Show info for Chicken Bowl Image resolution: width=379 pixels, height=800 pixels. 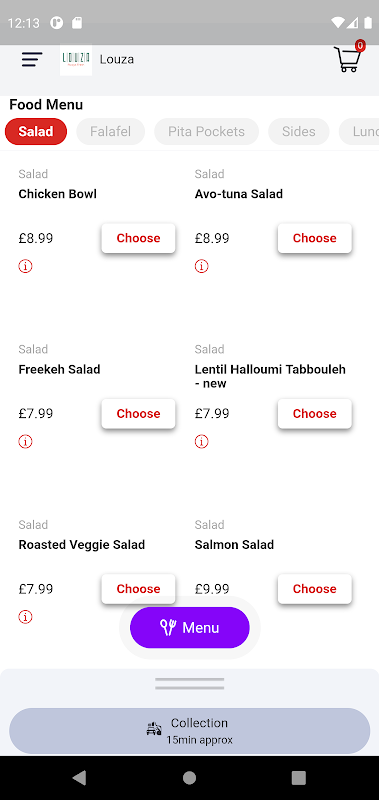[26, 266]
